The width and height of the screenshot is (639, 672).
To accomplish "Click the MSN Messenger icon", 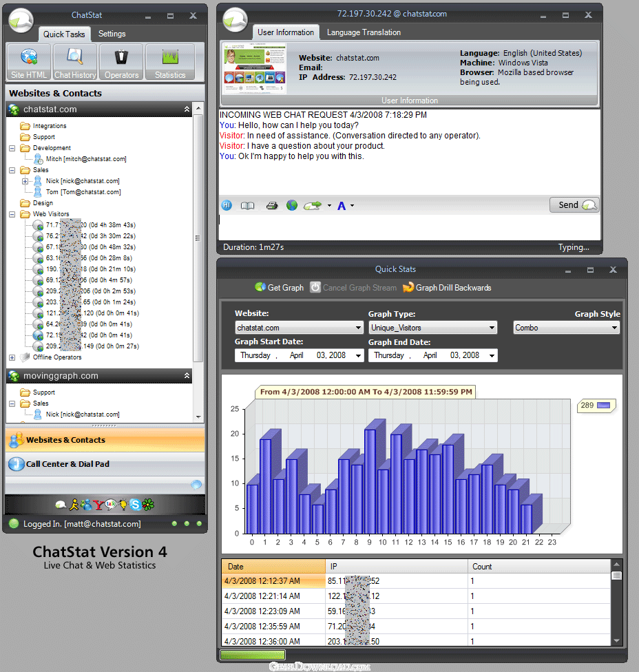I will pos(86,505).
